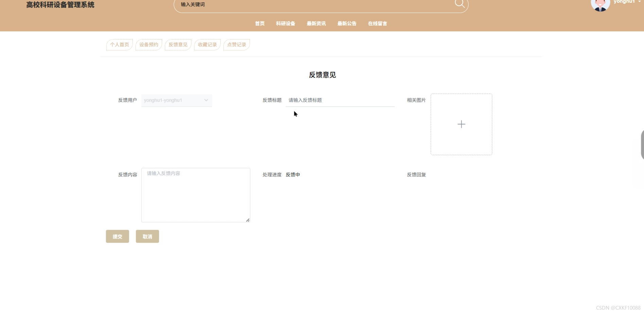This screenshot has width=644, height=312.
Task: Click the search magnifier icon
Action: (x=459, y=3)
